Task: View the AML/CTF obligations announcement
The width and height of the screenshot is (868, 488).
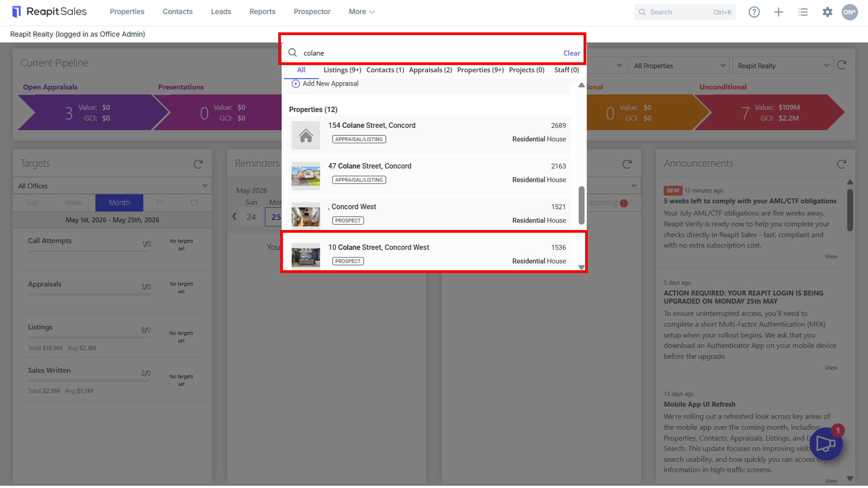Action: click(x=831, y=256)
